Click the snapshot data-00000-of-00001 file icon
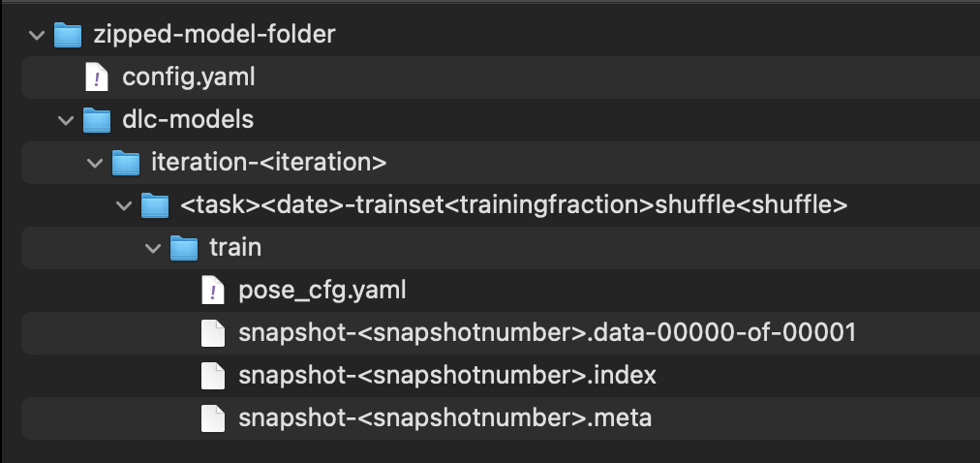Screen dimensions: 980x463 (213, 333)
